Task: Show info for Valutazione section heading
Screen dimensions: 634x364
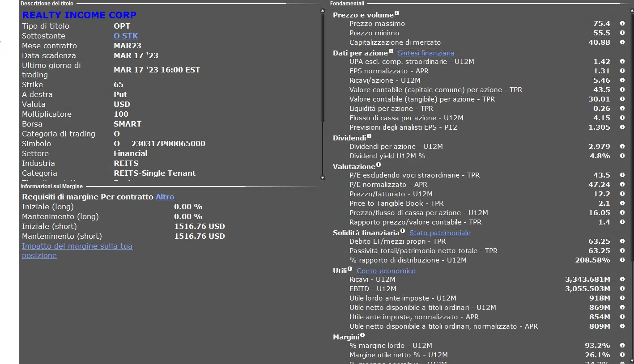Action: tap(379, 165)
